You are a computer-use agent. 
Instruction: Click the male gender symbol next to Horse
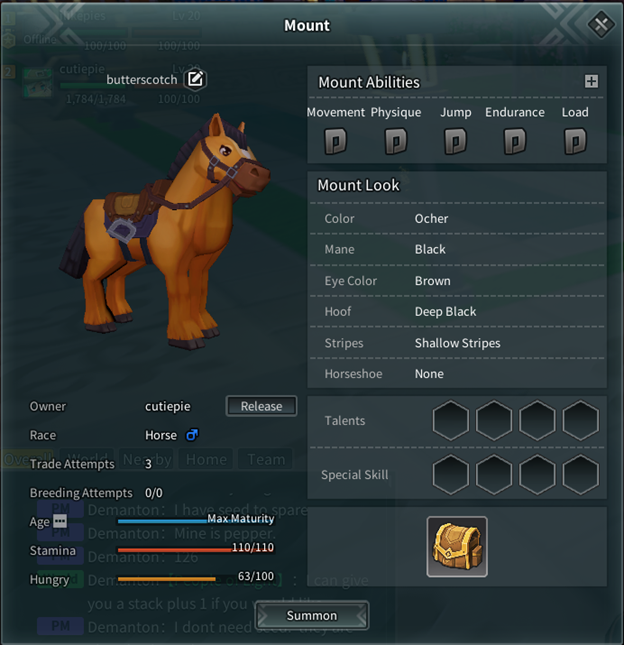click(x=192, y=435)
